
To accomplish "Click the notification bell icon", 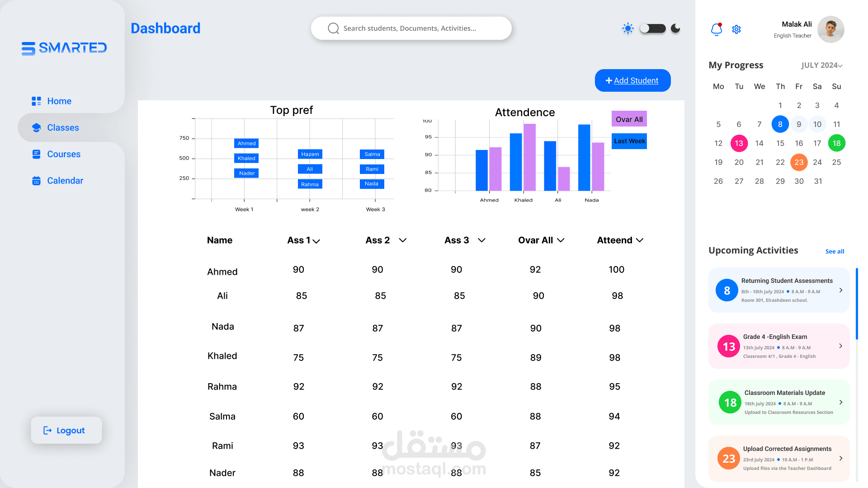I will (717, 29).
